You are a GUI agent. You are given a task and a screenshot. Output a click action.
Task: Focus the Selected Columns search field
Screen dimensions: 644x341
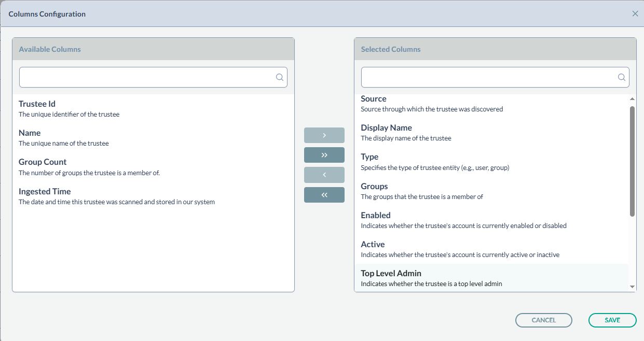(x=488, y=77)
